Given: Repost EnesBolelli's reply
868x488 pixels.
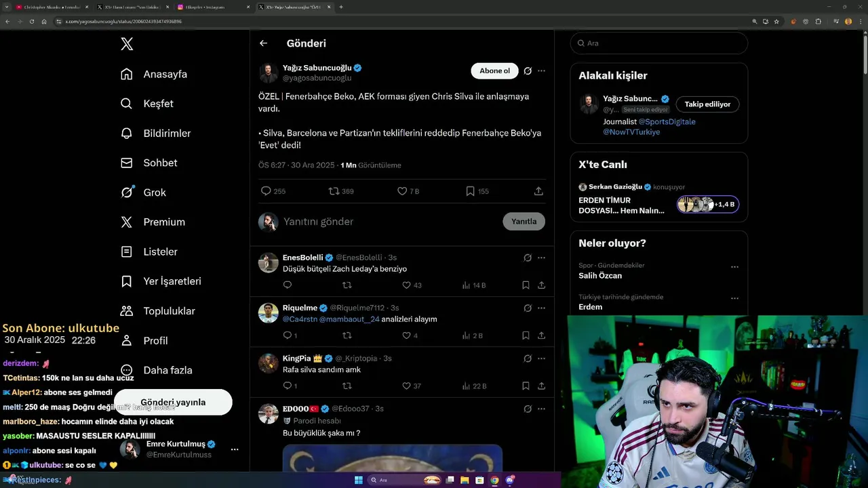Looking at the screenshot, I should point(347,285).
